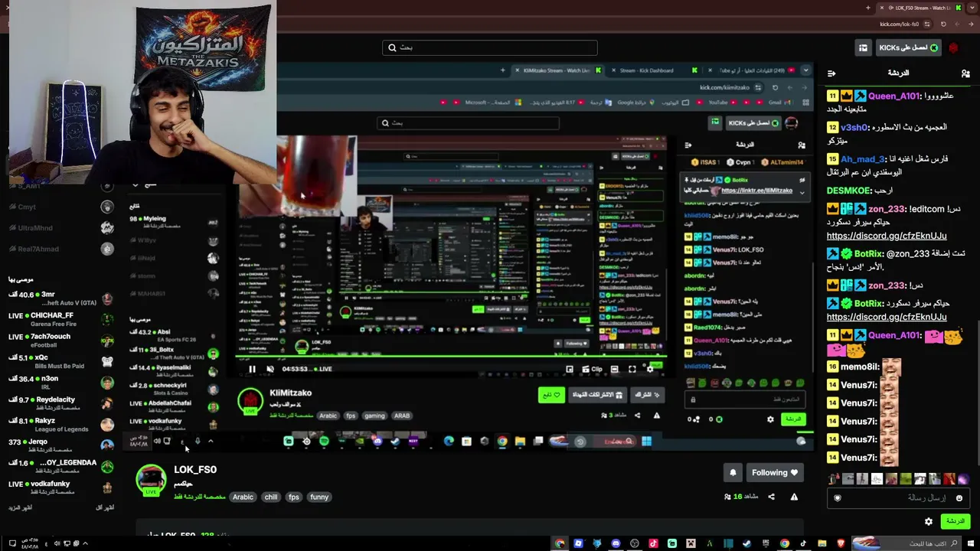Toggle the notification bell beside Following

[x=733, y=473]
